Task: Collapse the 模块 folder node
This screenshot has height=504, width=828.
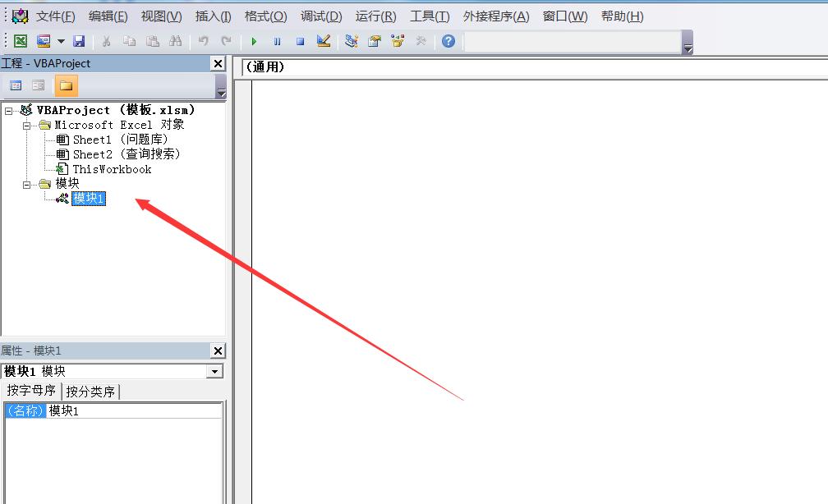Action: (x=26, y=185)
